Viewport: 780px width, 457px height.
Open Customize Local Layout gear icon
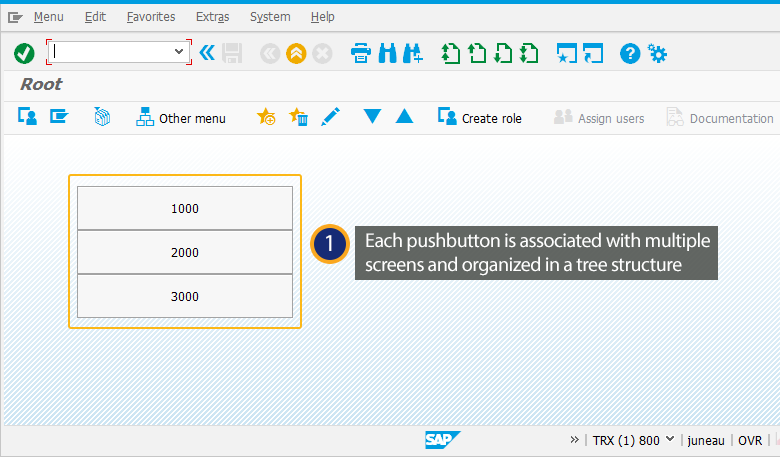(657, 53)
